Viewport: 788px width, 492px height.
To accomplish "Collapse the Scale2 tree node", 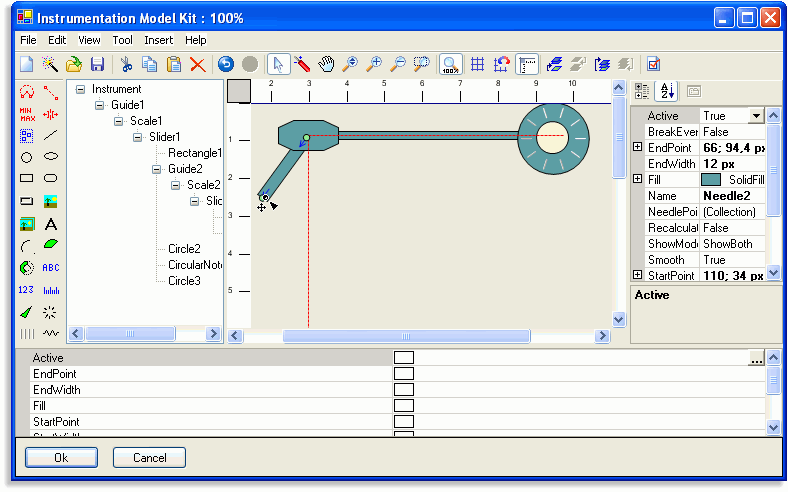I will point(176,185).
